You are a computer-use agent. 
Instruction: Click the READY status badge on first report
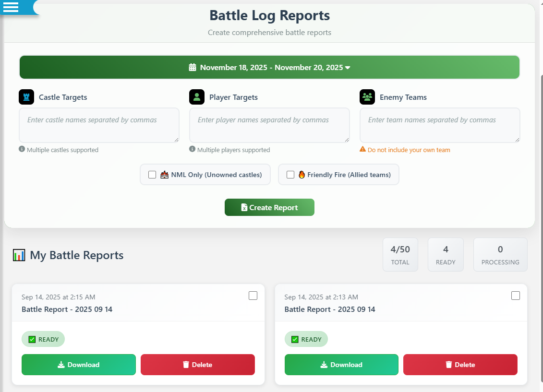43,339
